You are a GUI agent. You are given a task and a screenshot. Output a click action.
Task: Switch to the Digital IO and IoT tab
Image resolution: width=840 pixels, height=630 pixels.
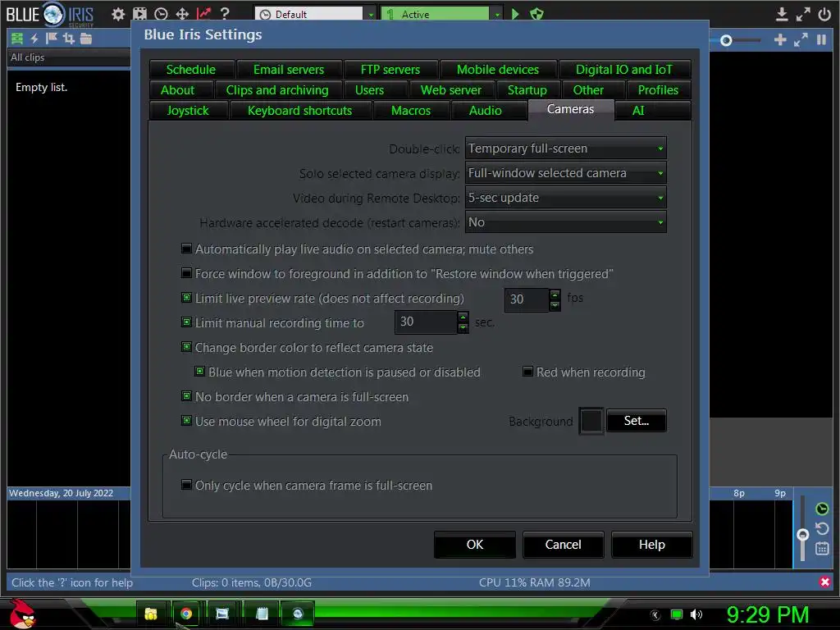[624, 70]
